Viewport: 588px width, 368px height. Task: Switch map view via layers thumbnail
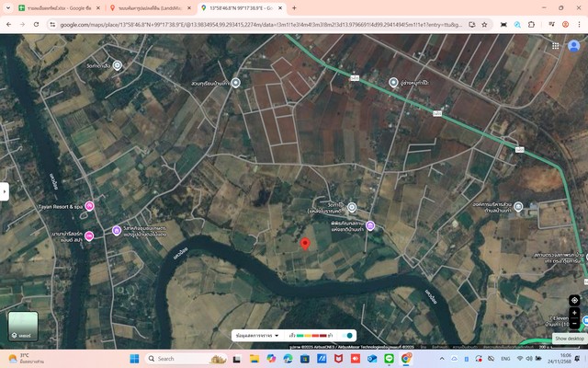pos(23,326)
